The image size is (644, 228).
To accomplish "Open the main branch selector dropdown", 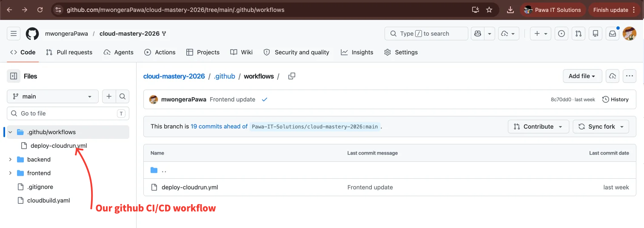I will click(x=53, y=96).
